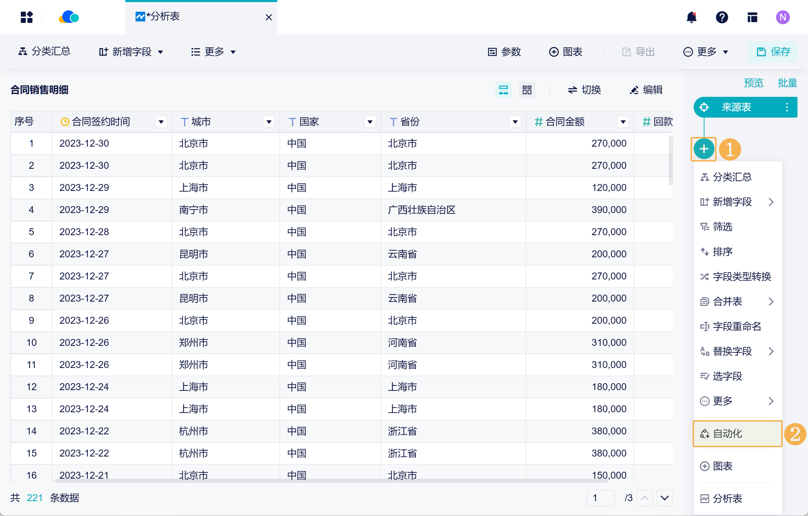Viewport: 812px width, 516px height.
Task: Switch to grid card view toggle
Action: pyautogui.click(x=527, y=90)
